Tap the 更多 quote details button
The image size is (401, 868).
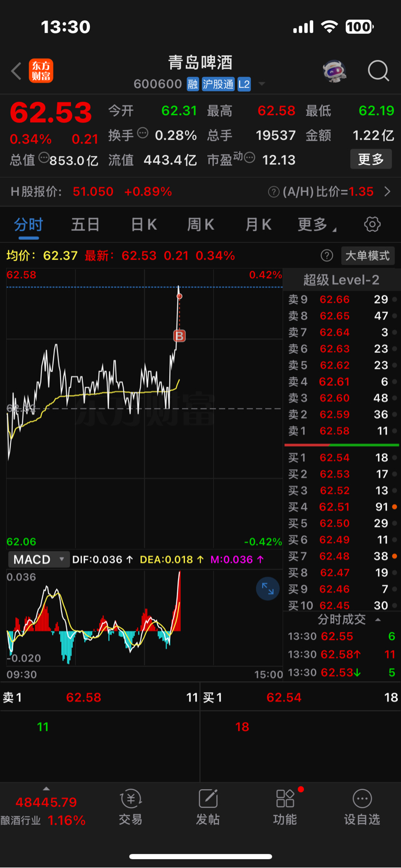tap(371, 159)
